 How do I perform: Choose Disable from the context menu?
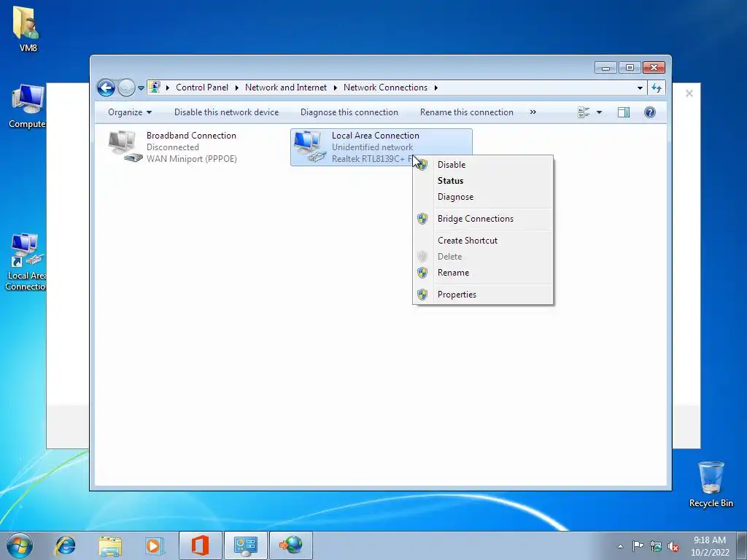click(483, 165)
